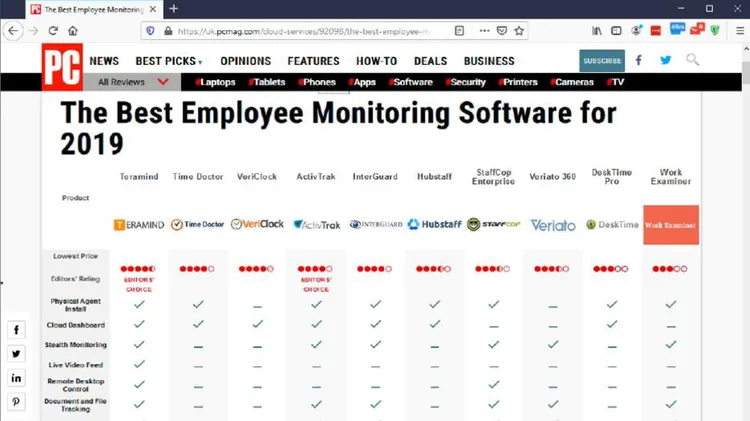The width and height of the screenshot is (750, 421).
Task: Click the Teramind rating dots
Action: pyautogui.click(x=138, y=269)
